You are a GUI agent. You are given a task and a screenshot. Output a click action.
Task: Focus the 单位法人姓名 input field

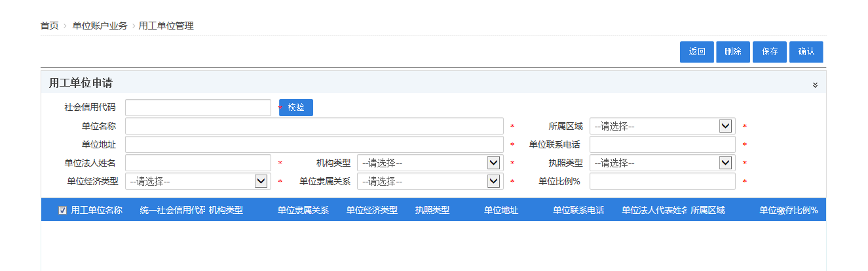(x=198, y=163)
